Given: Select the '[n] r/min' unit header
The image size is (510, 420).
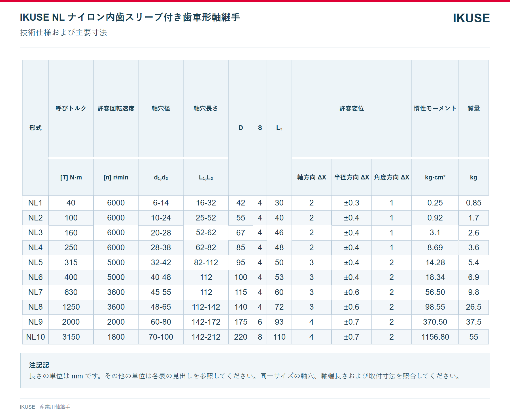Looking at the screenshot, I should tap(116, 177).
